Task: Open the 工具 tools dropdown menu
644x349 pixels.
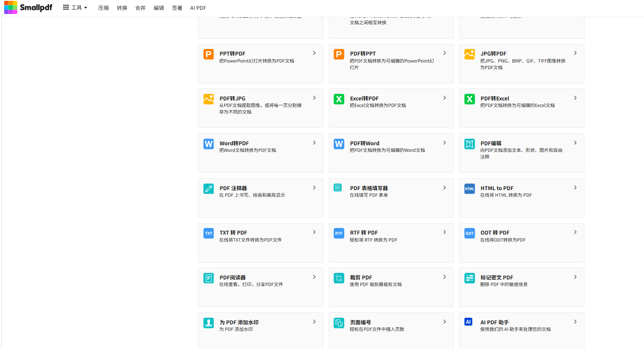Action: (75, 7)
